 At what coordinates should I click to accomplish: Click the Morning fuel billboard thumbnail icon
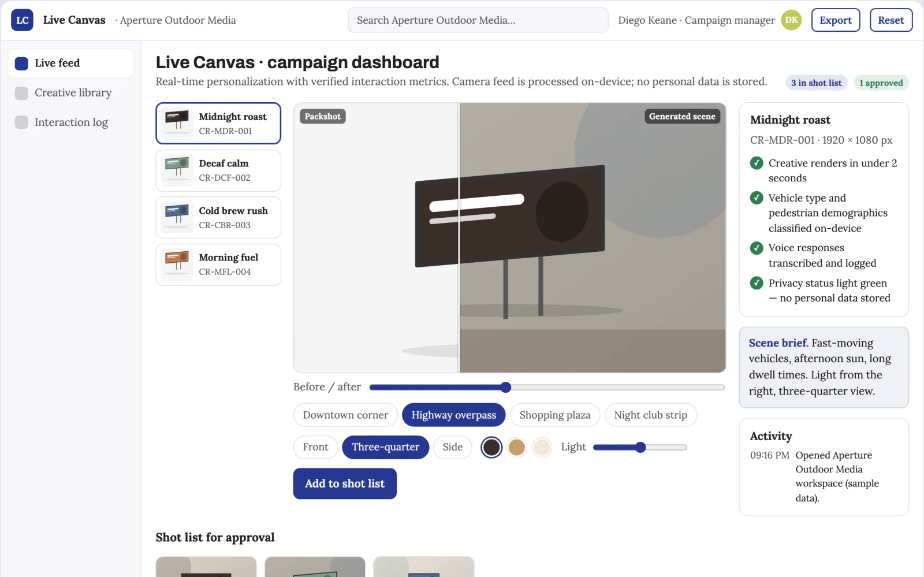pos(177,265)
